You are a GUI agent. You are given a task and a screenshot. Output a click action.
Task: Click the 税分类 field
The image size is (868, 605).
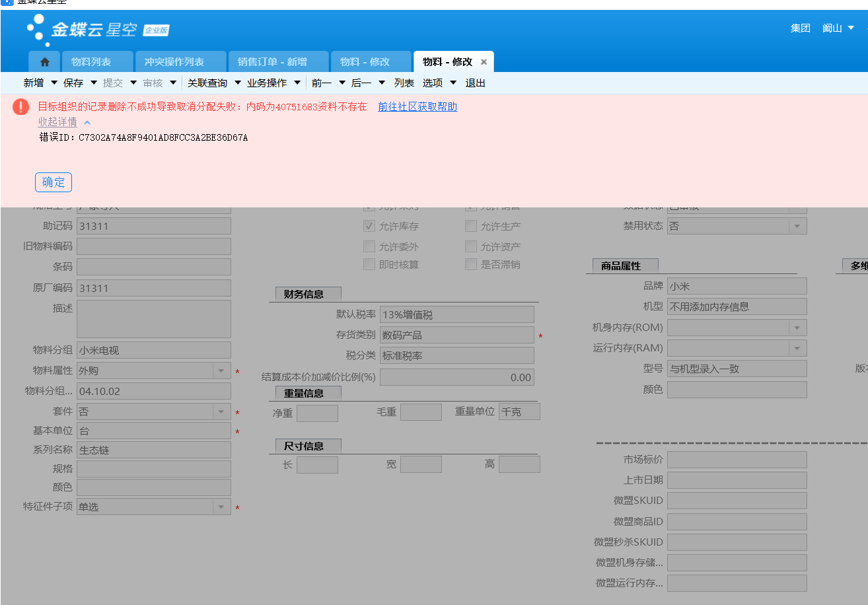coord(457,355)
